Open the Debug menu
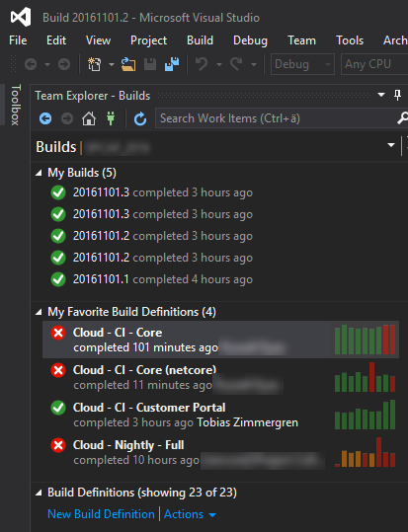Image resolution: width=408 pixels, height=532 pixels. (250, 40)
